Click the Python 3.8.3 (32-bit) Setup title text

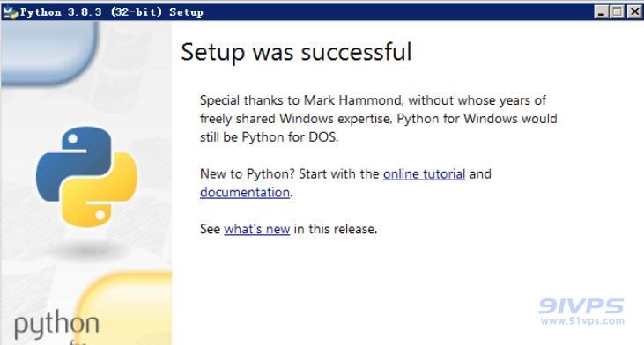pyautogui.click(x=112, y=12)
